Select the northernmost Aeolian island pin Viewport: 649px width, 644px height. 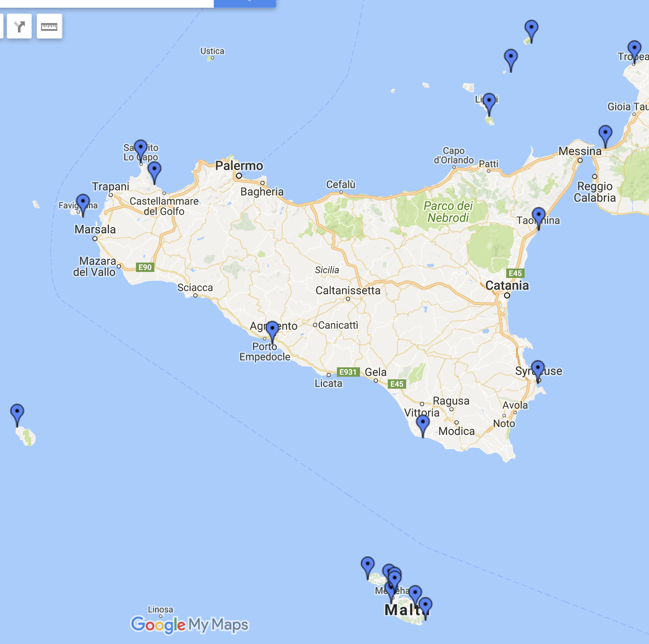click(531, 29)
